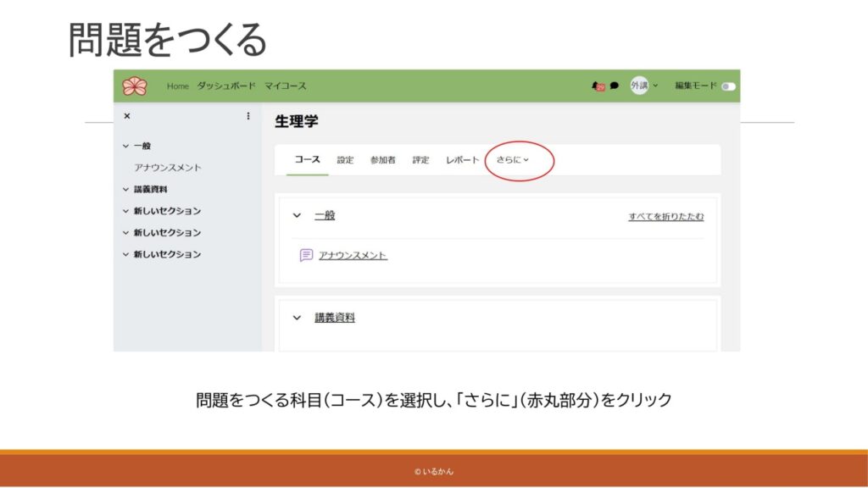Open the さらに dropdown menu

coord(513,160)
